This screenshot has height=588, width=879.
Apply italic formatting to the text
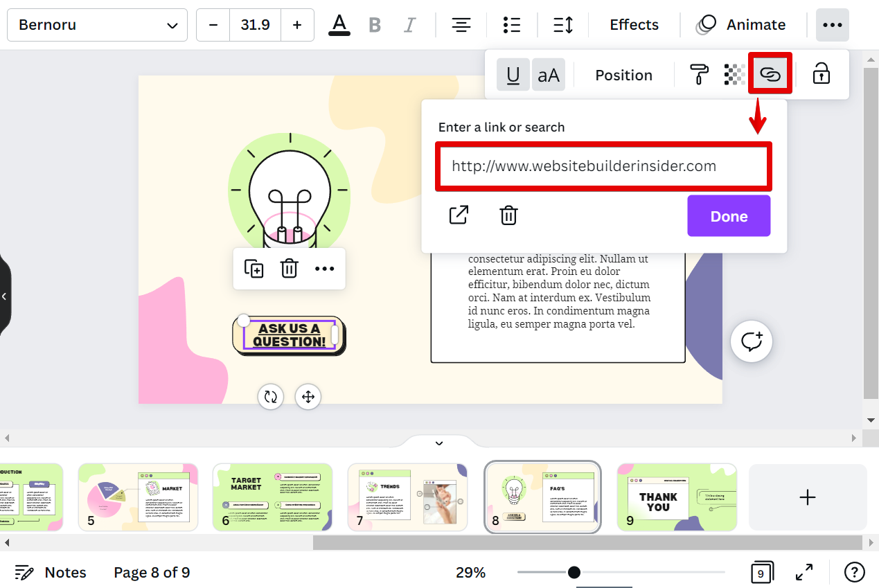409,25
